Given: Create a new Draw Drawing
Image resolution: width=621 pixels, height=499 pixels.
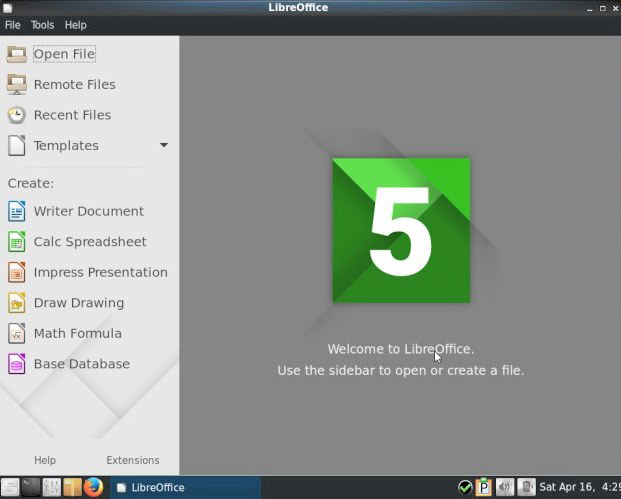Looking at the screenshot, I should (x=66, y=303).
